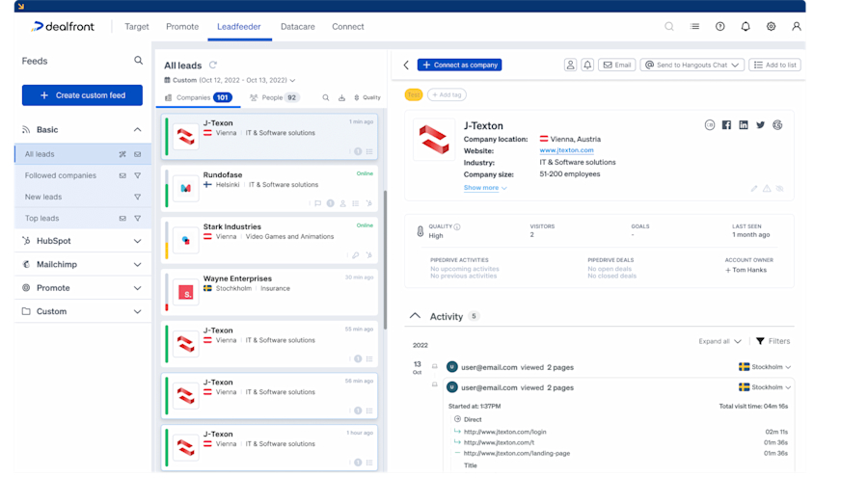The height and width of the screenshot is (503, 868).
Task: Open the Expand all dropdown
Action: click(719, 341)
